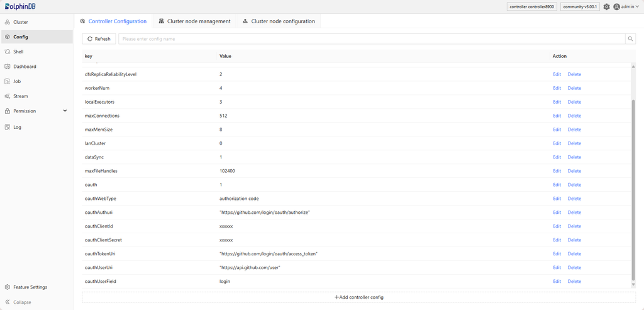
Task: Switch to Cluster node configuration tab
Action: point(279,21)
